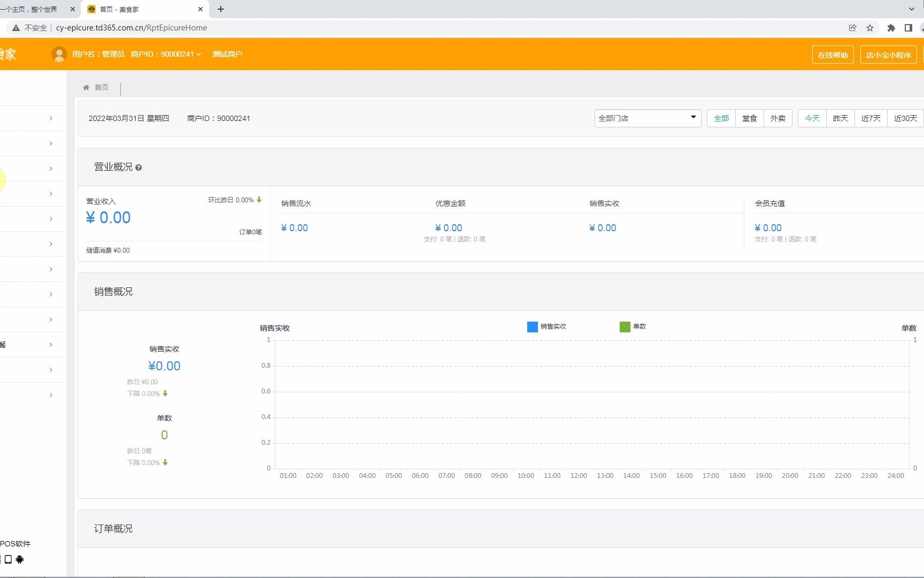Click the ¥ 0.00 value under 销售流水
The width and height of the screenshot is (924, 578).
pyautogui.click(x=295, y=228)
